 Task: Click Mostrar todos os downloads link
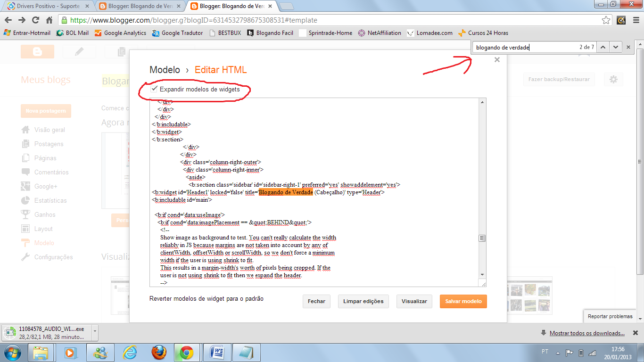coord(587,333)
